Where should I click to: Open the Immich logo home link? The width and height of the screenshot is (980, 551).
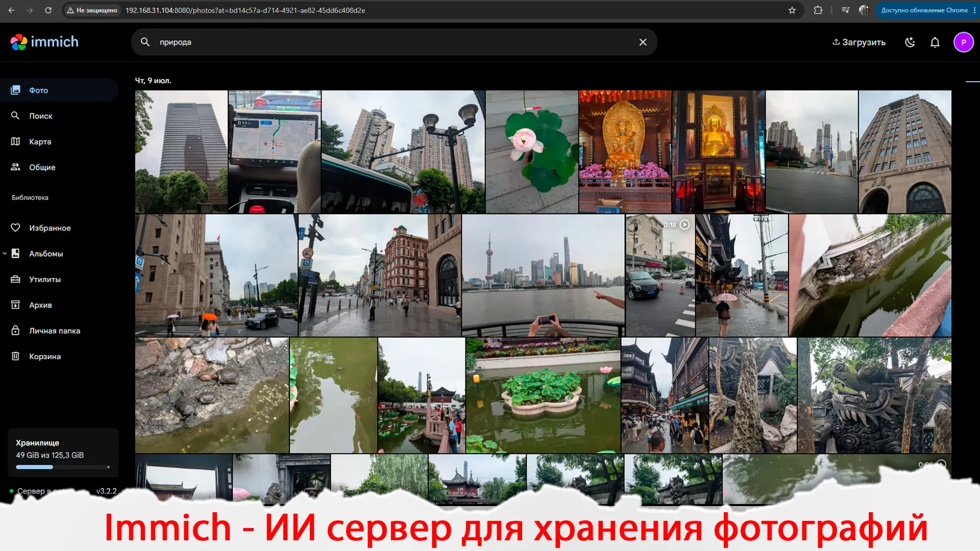coord(44,42)
